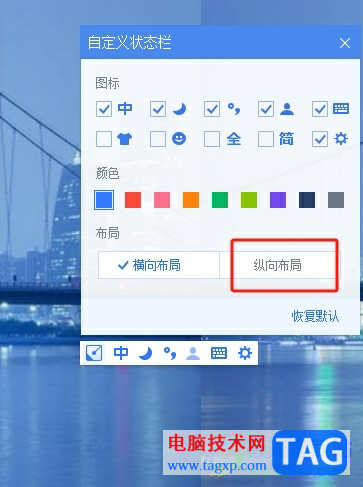
Task: Uncheck the punctuation icon checkbox
Action: pos(212,109)
